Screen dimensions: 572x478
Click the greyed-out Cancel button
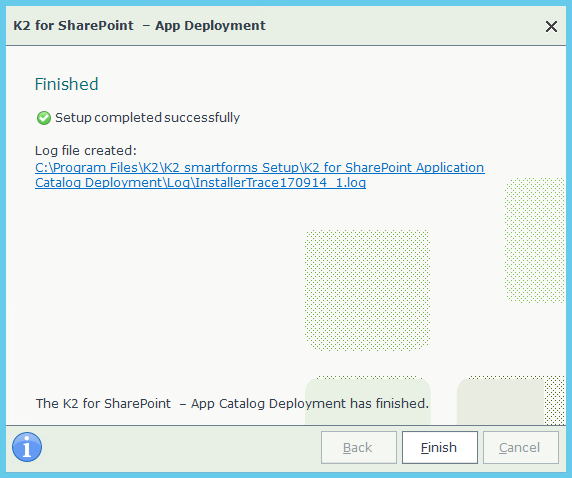point(521,447)
